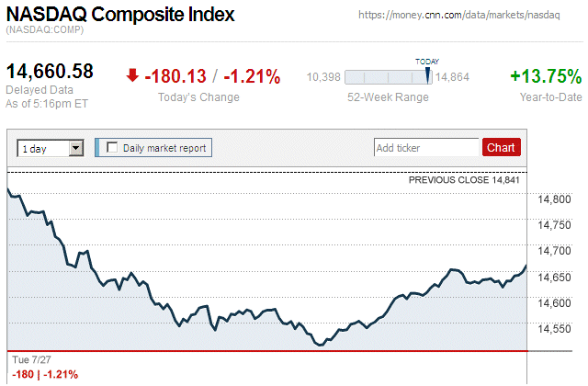Click the NASDAQ Composite Index heading
The image size is (588, 386).
(x=120, y=16)
